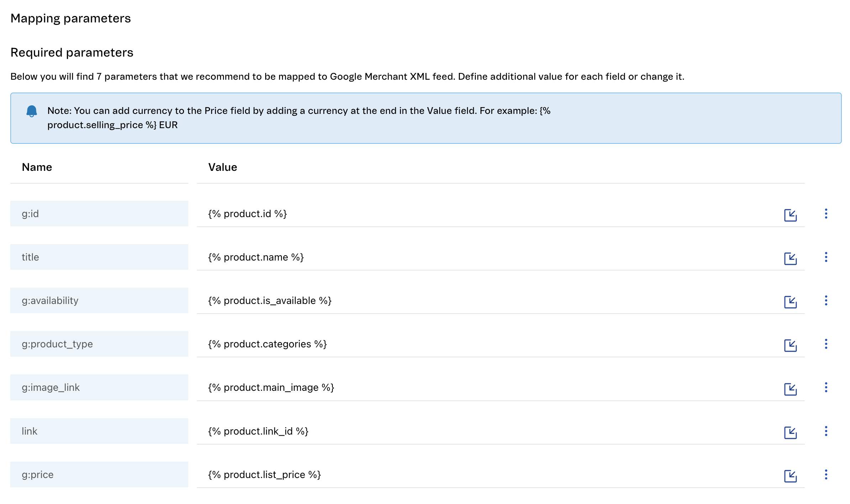
Task: Click the insert-variable icon for g:image_link
Action: click(790, 389)
